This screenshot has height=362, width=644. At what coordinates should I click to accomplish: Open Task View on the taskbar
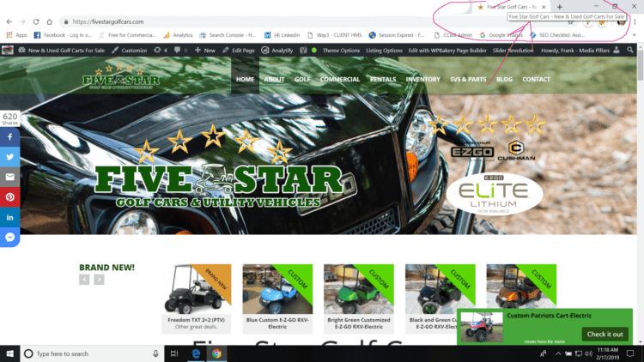174,353
